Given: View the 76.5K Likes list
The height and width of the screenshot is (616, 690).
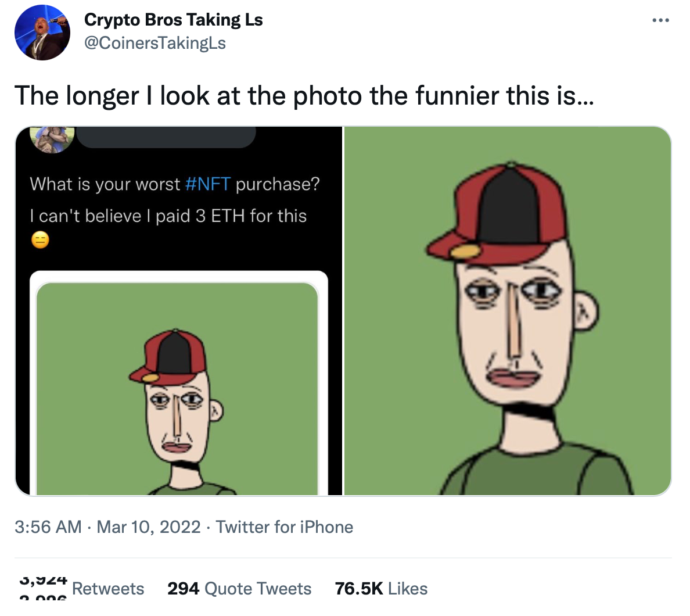Looking at the screenshot, I should click(381, 589).
